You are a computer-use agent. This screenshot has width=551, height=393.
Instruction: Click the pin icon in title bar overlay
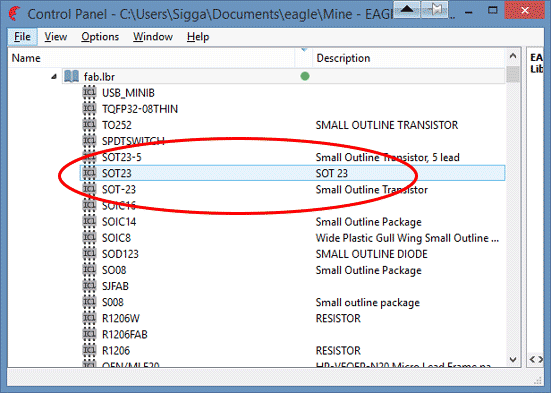[x=435, y=9]
